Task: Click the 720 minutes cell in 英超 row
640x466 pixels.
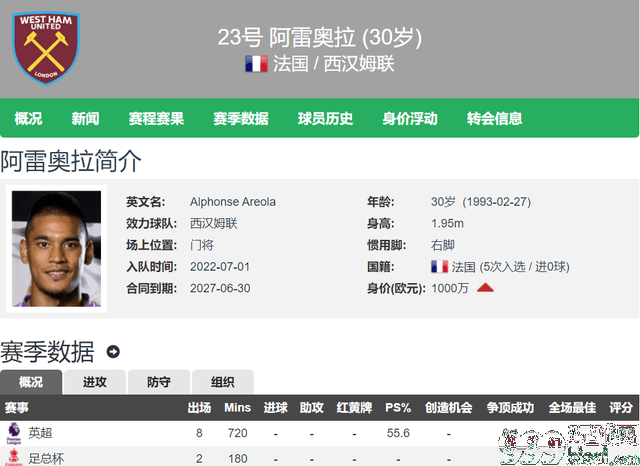Action: click(x=238, y=433)
